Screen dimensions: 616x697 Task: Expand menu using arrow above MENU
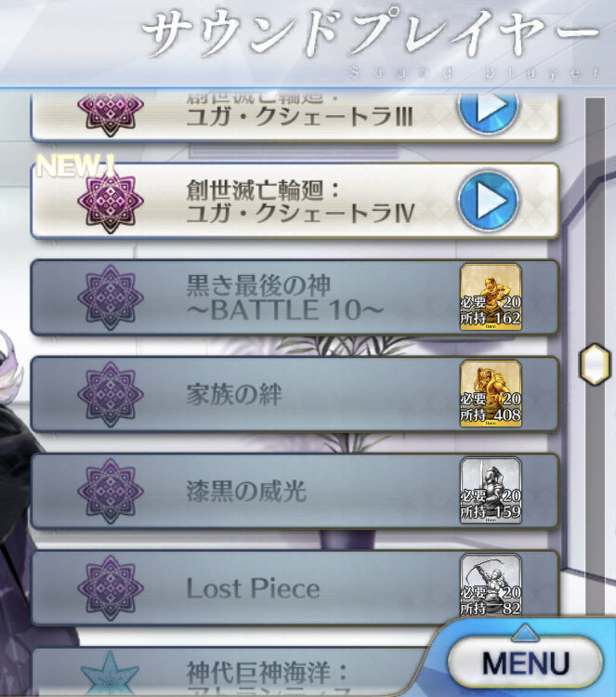click(x=525, y=632)
